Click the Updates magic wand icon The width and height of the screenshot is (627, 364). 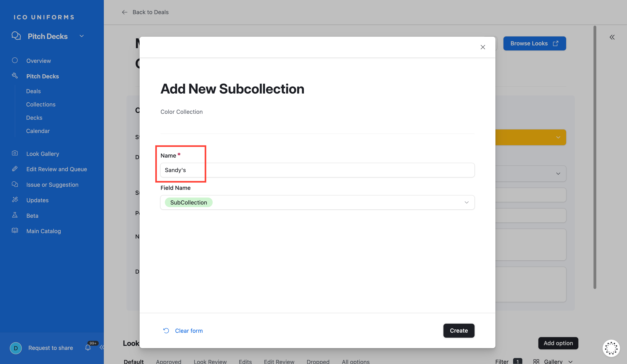(x=15, y=200)
